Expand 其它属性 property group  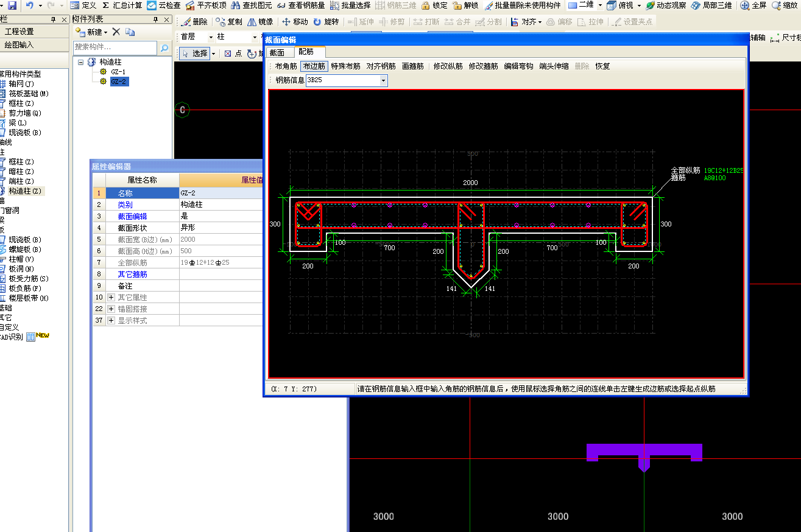111,297
